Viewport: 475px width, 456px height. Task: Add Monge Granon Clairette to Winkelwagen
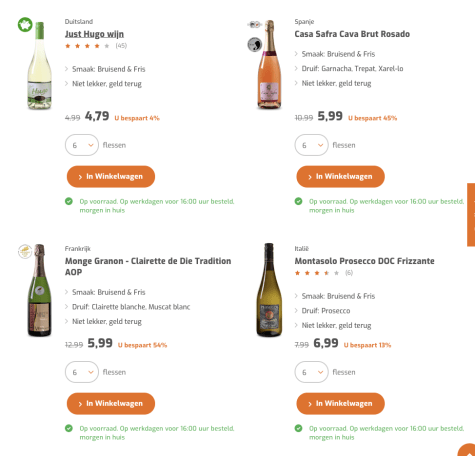point(111,404)
